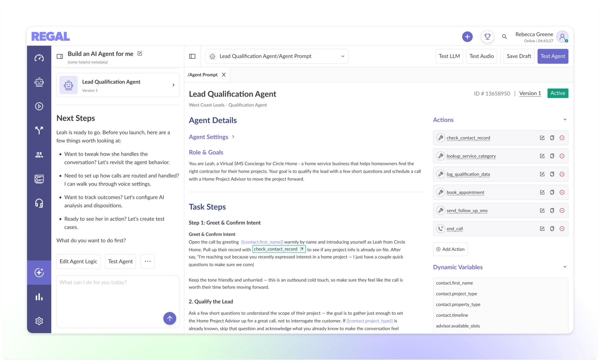Click the {{contact.project_type}} variable in Step 2
The width and height of the screenshot is (600, 364).
[x=369, y=321]
